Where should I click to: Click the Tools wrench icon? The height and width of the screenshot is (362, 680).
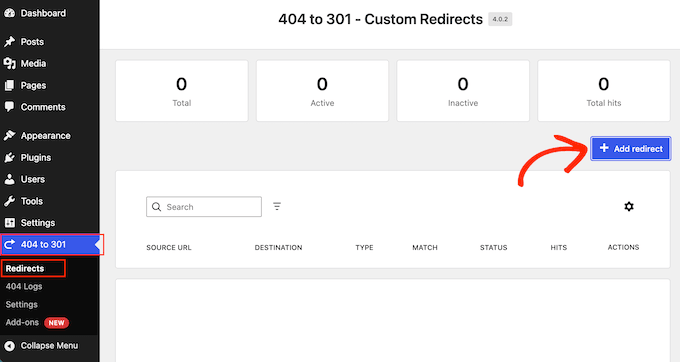click(9, 201)
